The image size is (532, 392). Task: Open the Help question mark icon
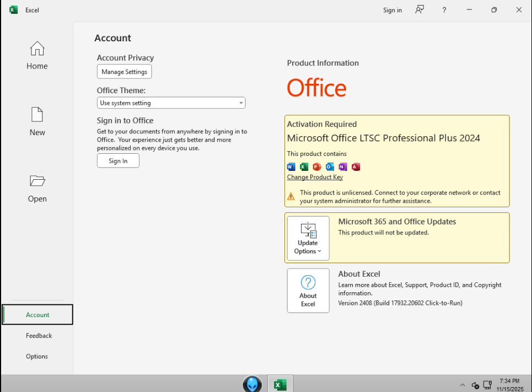(444, 10)
